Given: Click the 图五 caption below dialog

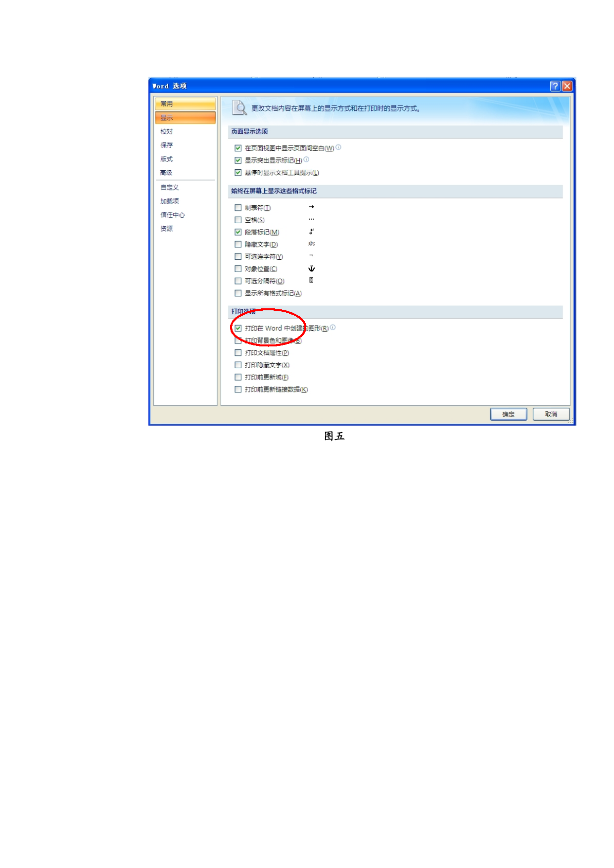Looking at the screenshot, I should click(x=334, y=436).
